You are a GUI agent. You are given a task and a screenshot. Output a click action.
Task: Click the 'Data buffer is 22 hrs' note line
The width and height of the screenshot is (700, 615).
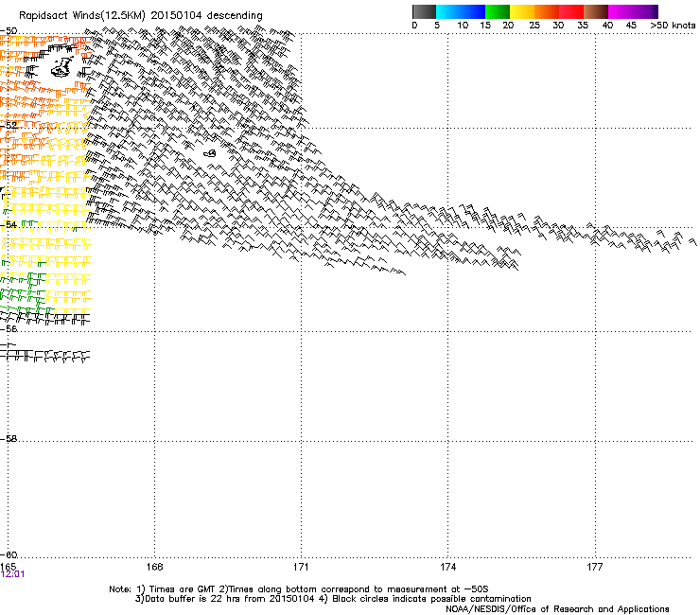(333, 599)
